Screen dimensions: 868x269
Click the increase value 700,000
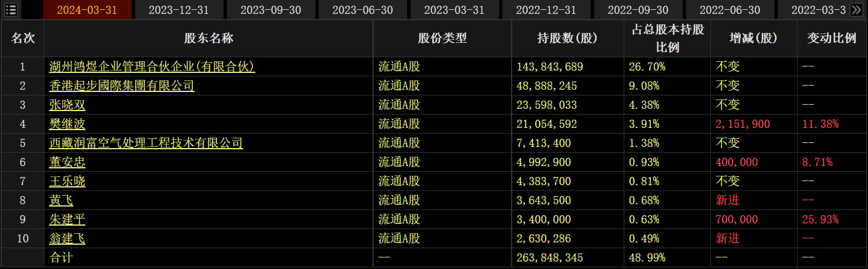coord(737,219)
